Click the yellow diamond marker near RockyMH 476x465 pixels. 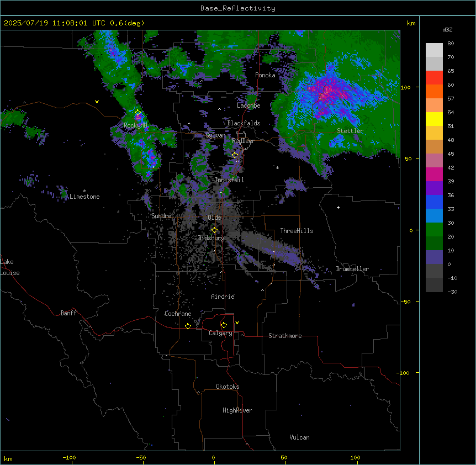(138, 113)
